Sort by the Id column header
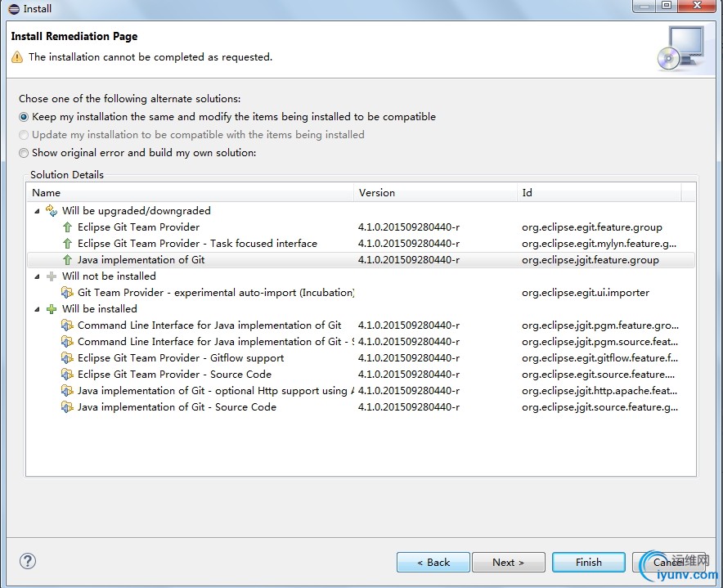723x588 pixels. point(599,193)
